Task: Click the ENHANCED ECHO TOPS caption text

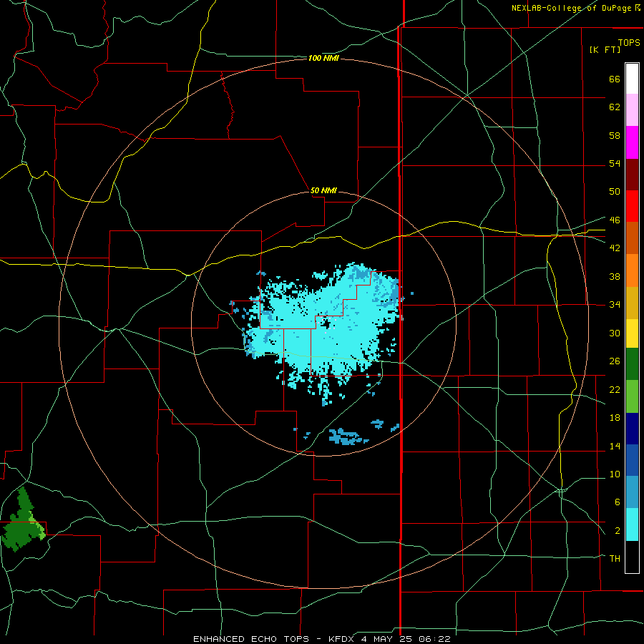Action: pyautogui.click(x=251, y=639)
